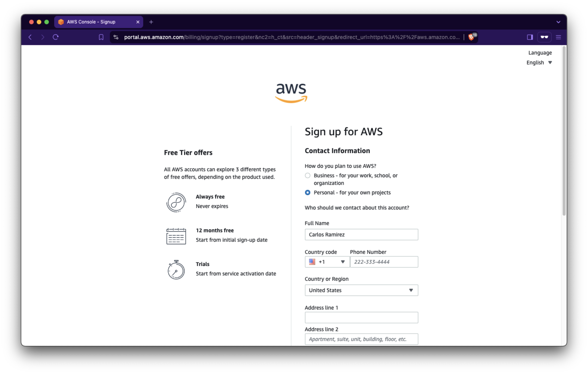This screenshot has height=374, width=588.
Task: Expand the United States country dropdown
Action: pos(361,290)
